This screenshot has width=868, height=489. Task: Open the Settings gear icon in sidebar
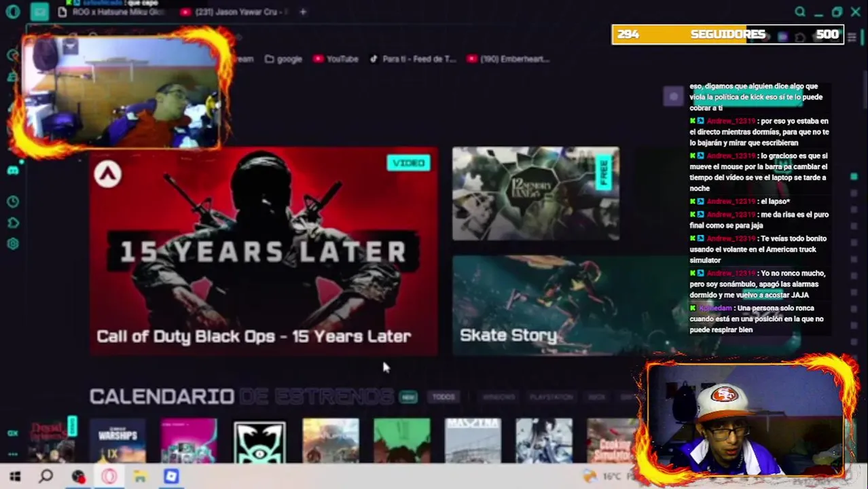click(13, 244)
